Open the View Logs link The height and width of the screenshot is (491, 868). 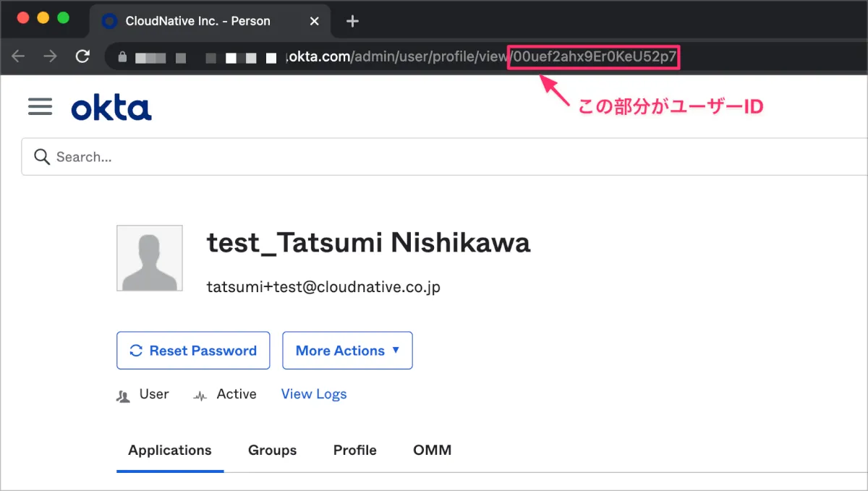(x=314, y=394)
